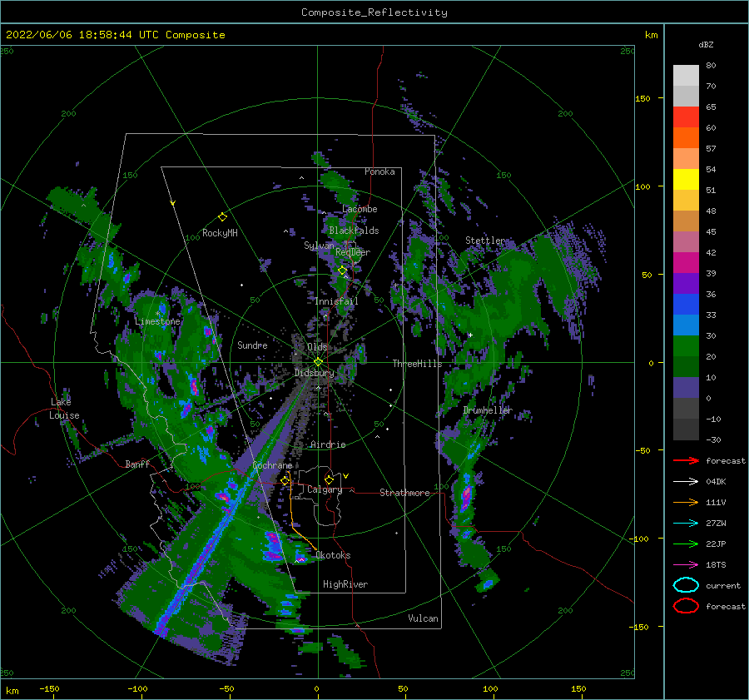This screenshot has height=700, width=749.
Task: Click the Calgary label on the map
Action: [x=325, y=489]
